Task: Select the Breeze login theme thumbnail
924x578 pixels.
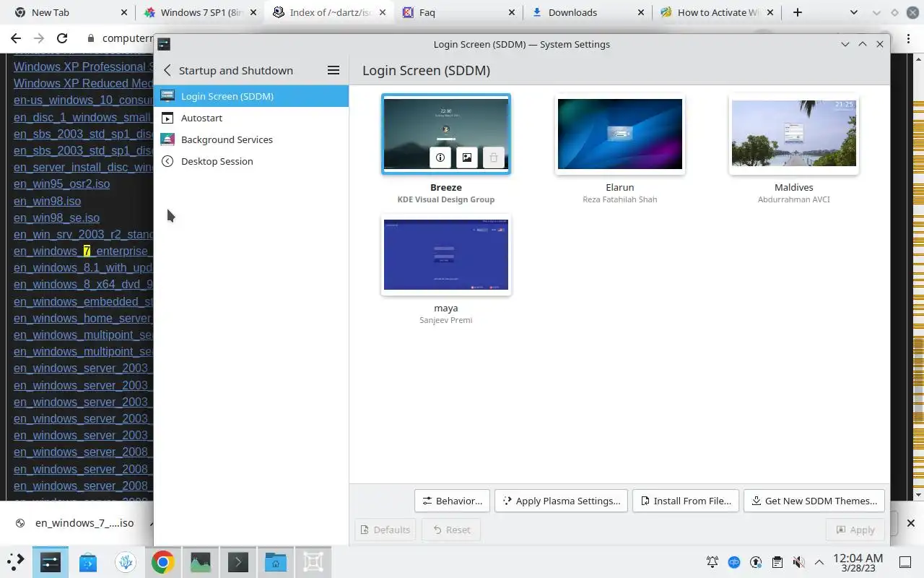Action: tap(446, 134)
